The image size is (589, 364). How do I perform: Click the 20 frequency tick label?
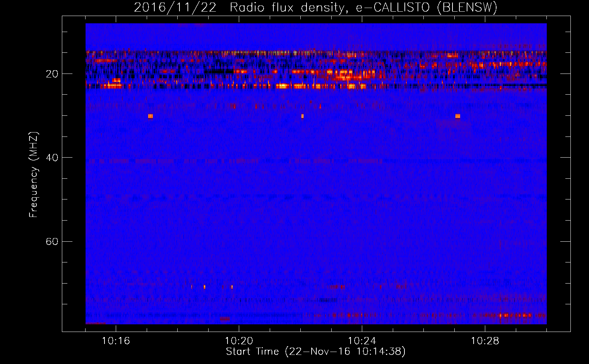pyautogui.click(x=52, y=74)
